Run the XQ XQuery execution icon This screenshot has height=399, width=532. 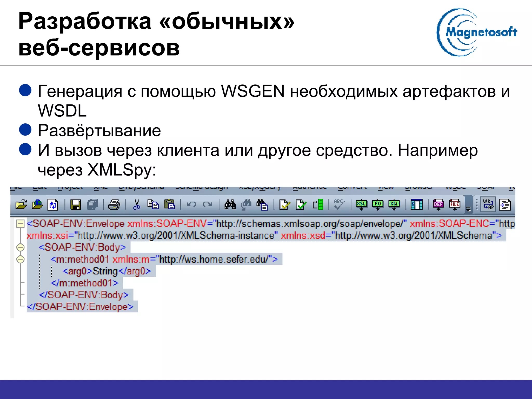tap(394, 205)
